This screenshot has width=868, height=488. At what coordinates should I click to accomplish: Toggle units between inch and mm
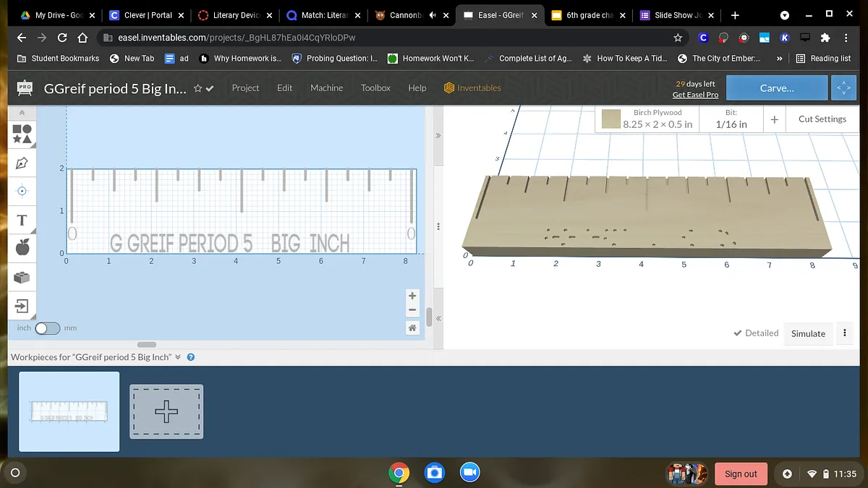pyautogui.click(x=47, y=328)
